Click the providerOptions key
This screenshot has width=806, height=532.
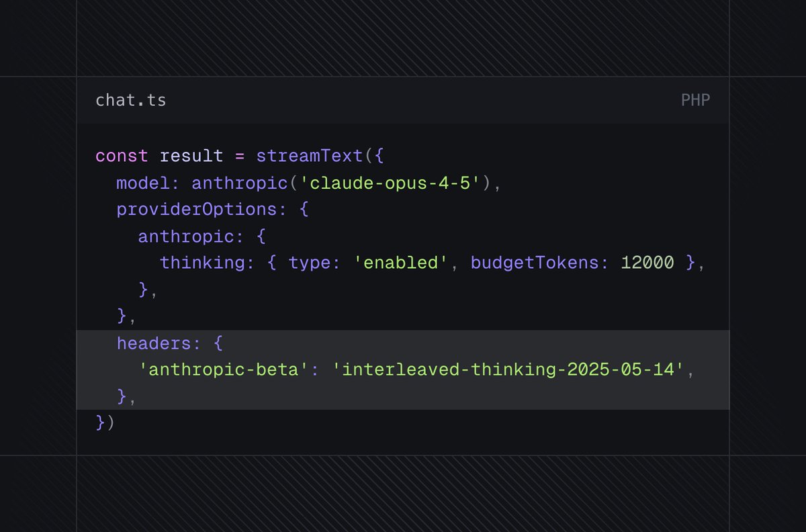click(202, 210)
